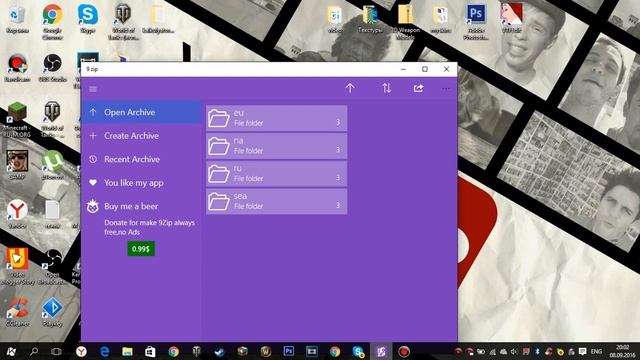
Task: Open the sea file folder
Action: pyautogui.click(x=277, y=201)
